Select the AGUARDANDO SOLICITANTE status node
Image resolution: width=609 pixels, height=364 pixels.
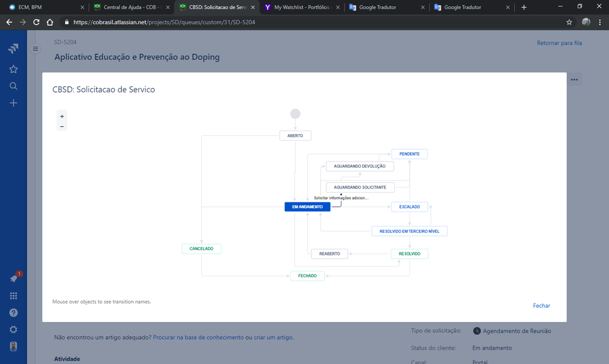pyautogui.click(x=360, y=187)
